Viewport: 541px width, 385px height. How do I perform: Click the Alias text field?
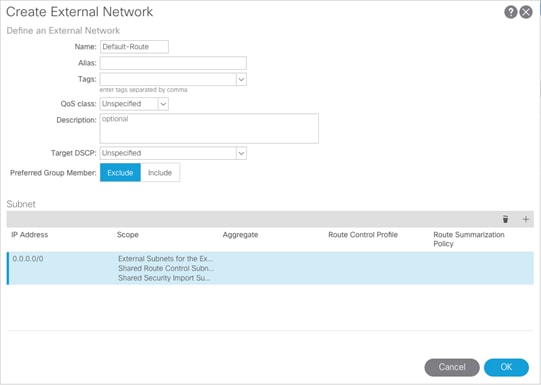(173, 63)
